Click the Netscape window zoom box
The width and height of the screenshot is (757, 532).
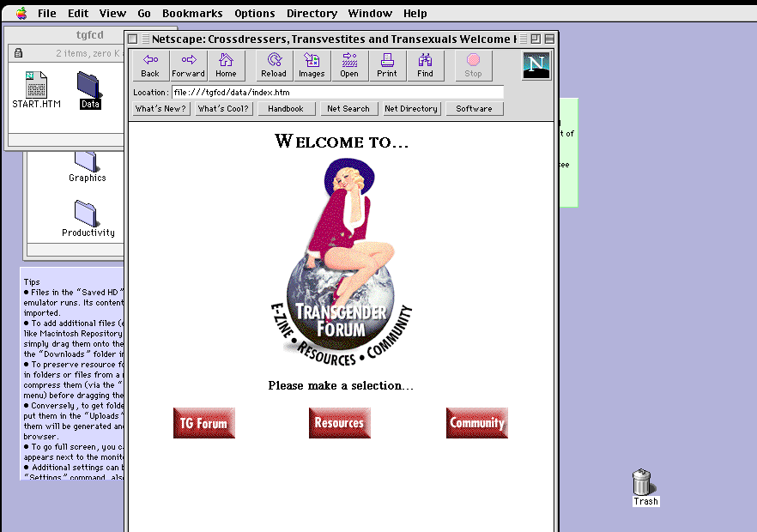(536, 39)
